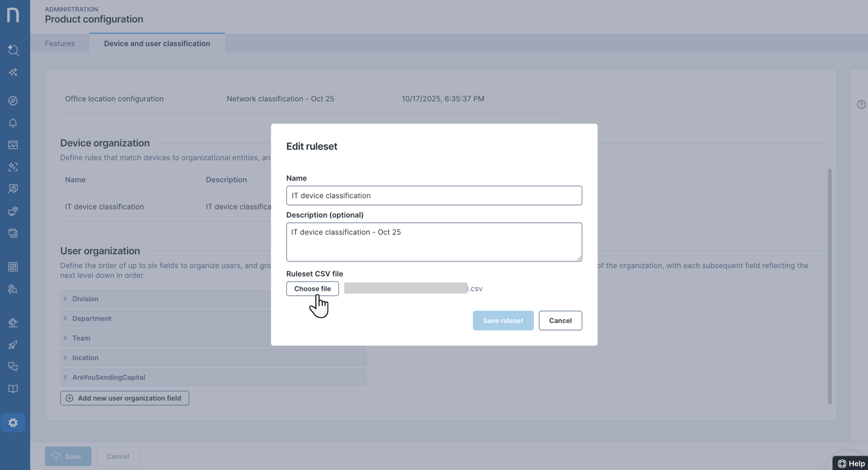This screenshot has height=470, width=868.
Task: Click the Division field drag handle
Action: (65, 299)
